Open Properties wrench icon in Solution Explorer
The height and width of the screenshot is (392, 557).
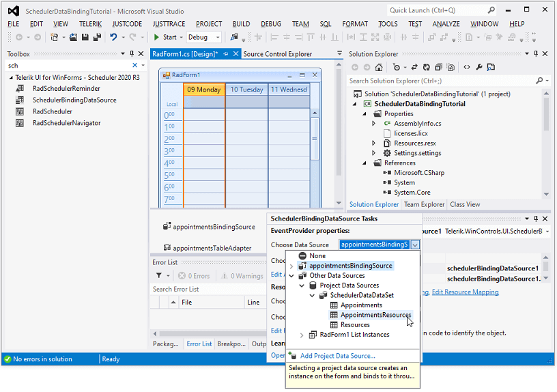479,67
